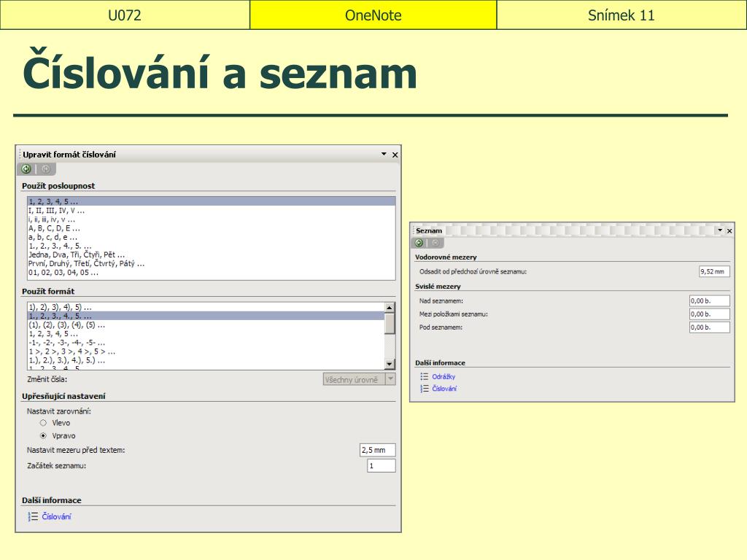Select sequence 'I, II, III, IV, V ...'

point(212,211)
